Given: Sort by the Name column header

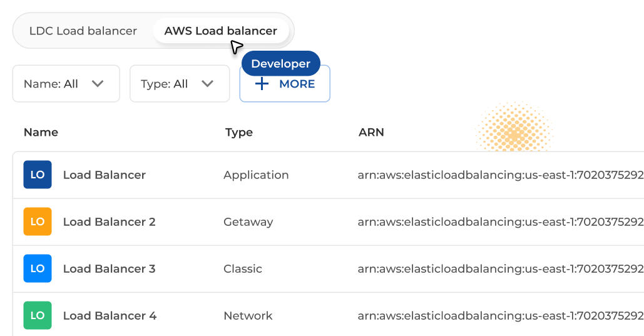Looking at the screenshot, I should tap(41, 133).
